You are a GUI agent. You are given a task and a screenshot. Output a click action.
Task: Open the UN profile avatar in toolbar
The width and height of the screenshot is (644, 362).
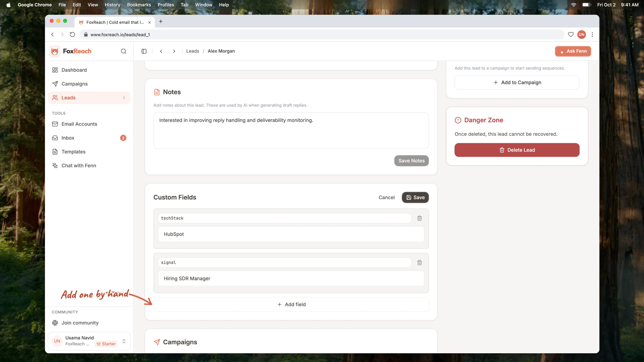581,34
